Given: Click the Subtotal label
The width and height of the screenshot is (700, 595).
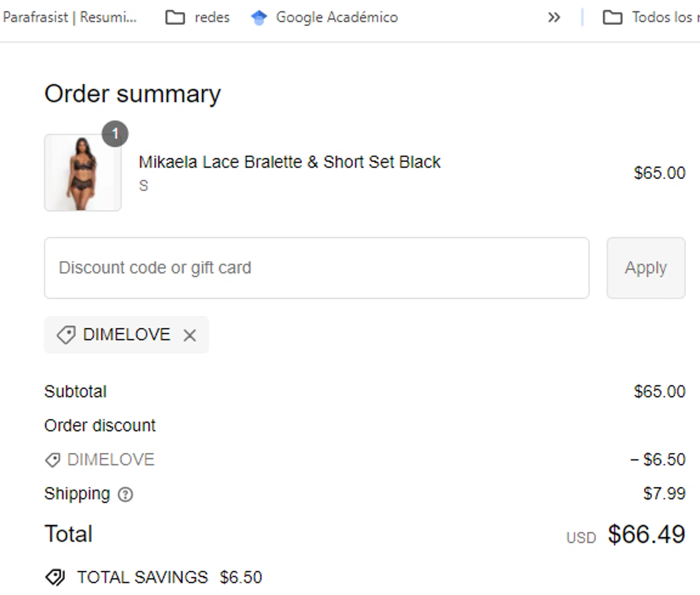Looking at the screenshot, I should click(x=76, y=392).
